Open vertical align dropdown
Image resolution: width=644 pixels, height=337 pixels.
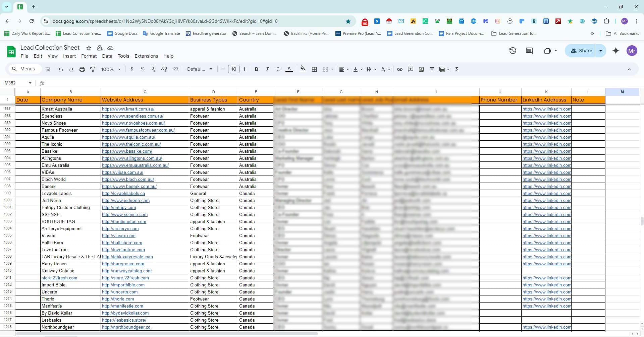pyautogui.click(x=358, y=69)
